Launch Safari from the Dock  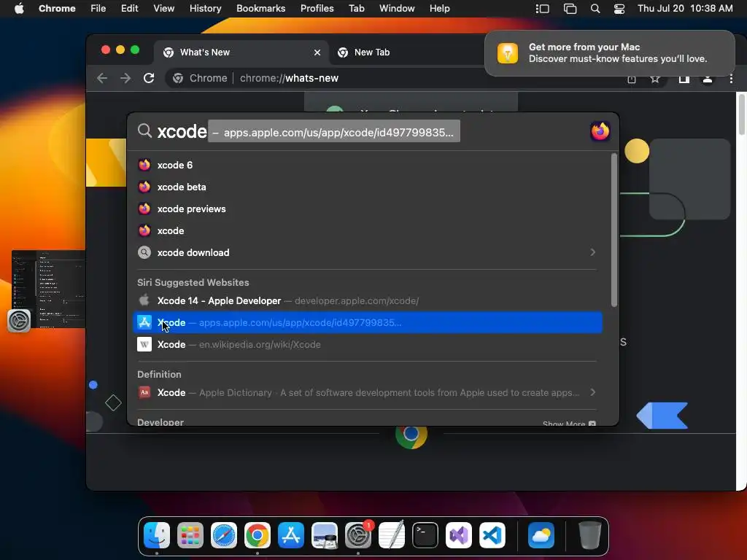tap(224, 535)
